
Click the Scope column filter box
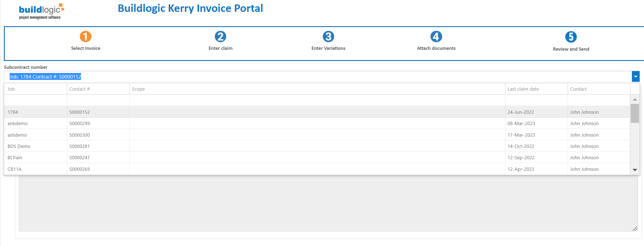[317, 100]
